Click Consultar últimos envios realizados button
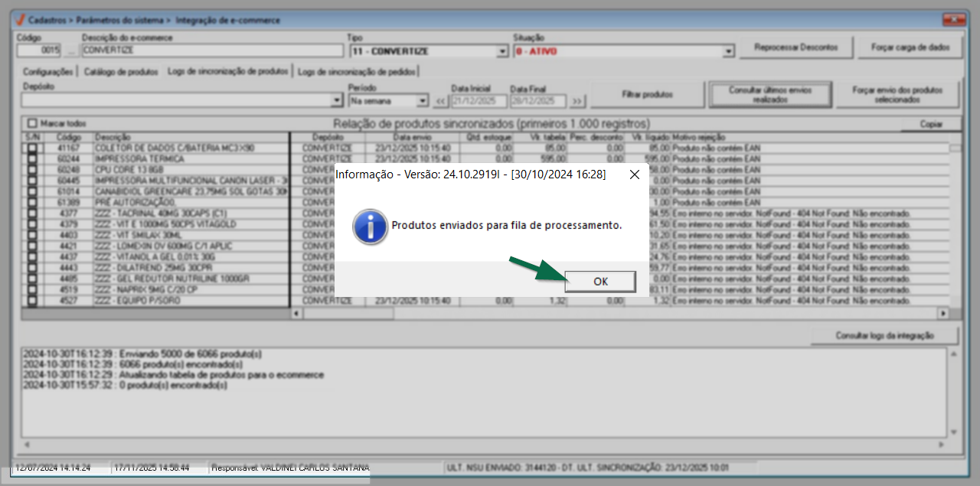This screenshot has width=980, height=486. (769, 95)
